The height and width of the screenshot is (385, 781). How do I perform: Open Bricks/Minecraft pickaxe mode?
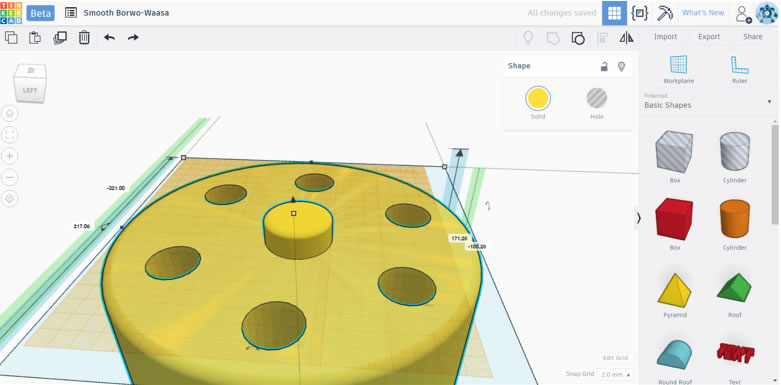[665, 13]
